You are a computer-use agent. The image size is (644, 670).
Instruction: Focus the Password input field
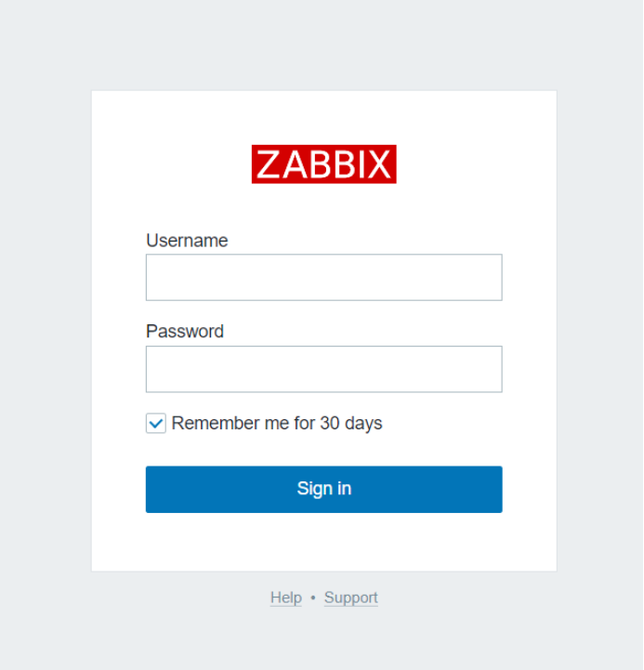point(324,369)
